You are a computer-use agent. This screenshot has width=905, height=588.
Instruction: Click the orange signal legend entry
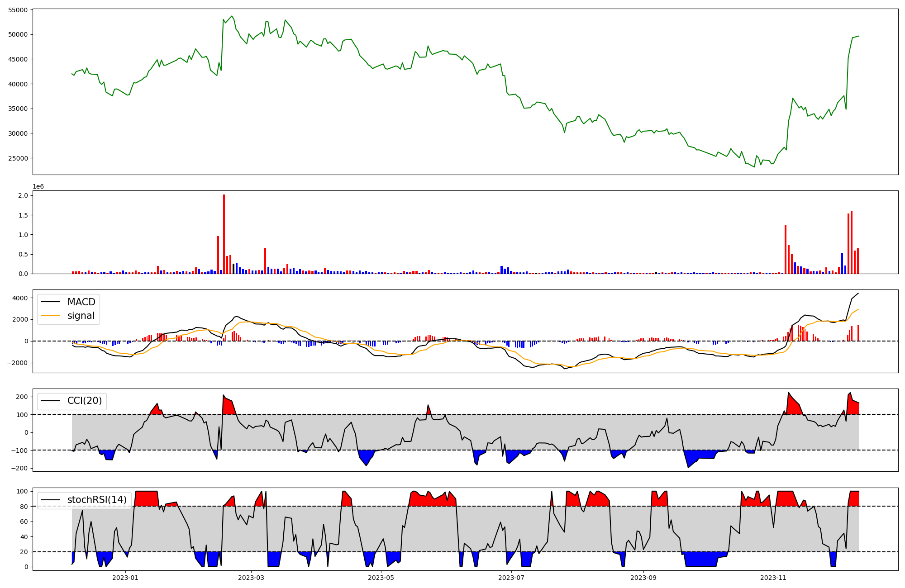tap(81, 316)
